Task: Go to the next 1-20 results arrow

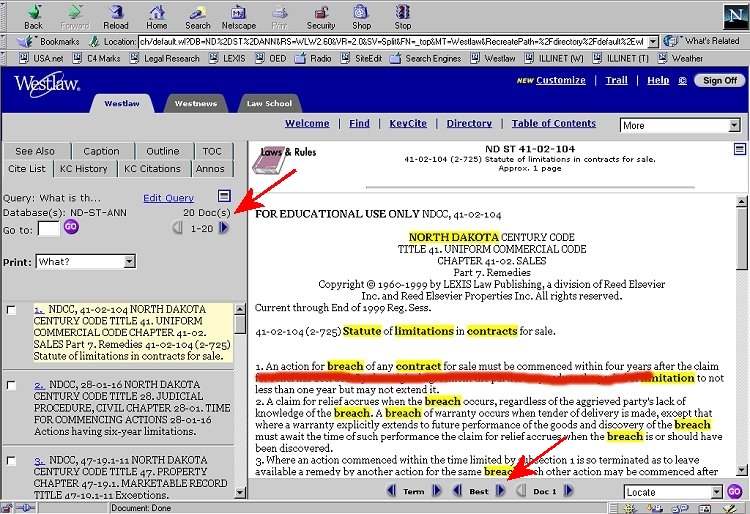Action: (x=223, y=228)
